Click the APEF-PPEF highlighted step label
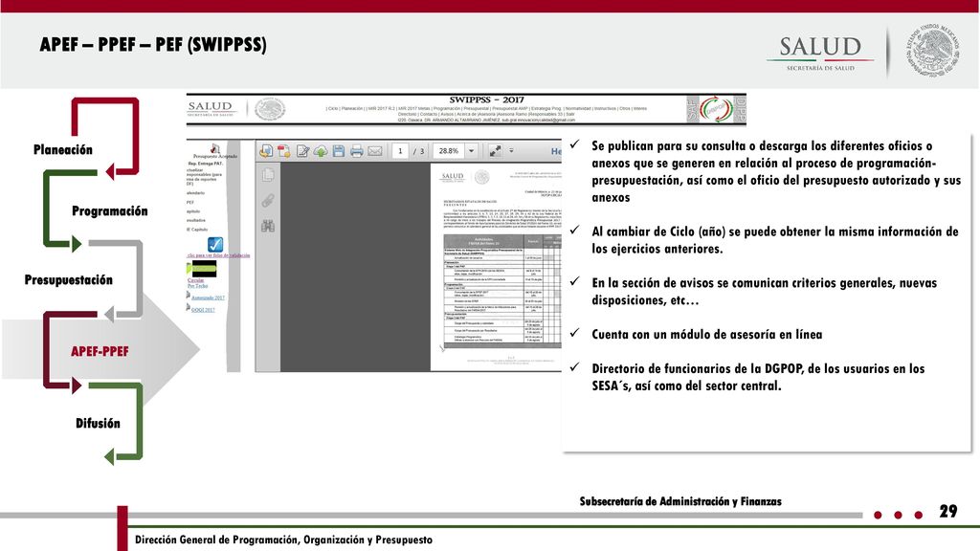The width and height of the screenshot is (980, 551). point(100,351)
